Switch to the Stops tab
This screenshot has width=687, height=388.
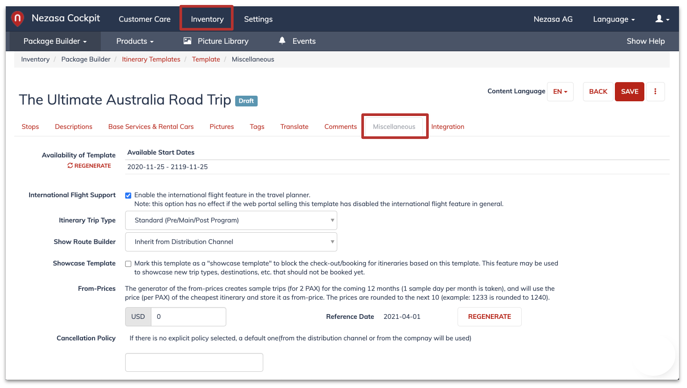click(30, 127)
